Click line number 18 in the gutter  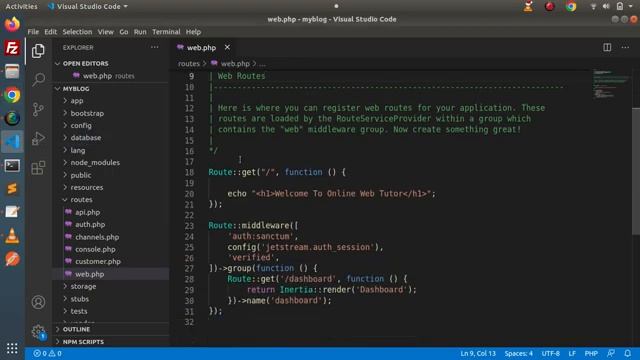pos(189,172)
